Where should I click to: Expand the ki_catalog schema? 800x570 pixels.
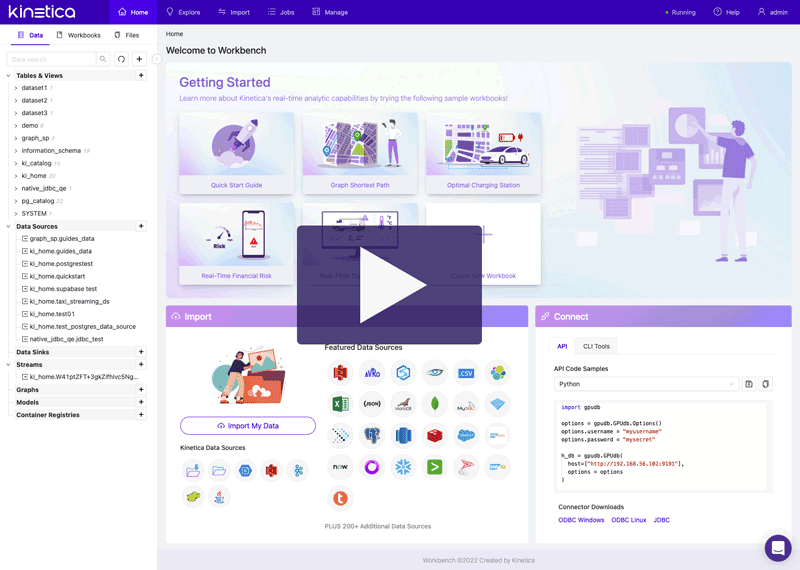(x=16, y=163)
